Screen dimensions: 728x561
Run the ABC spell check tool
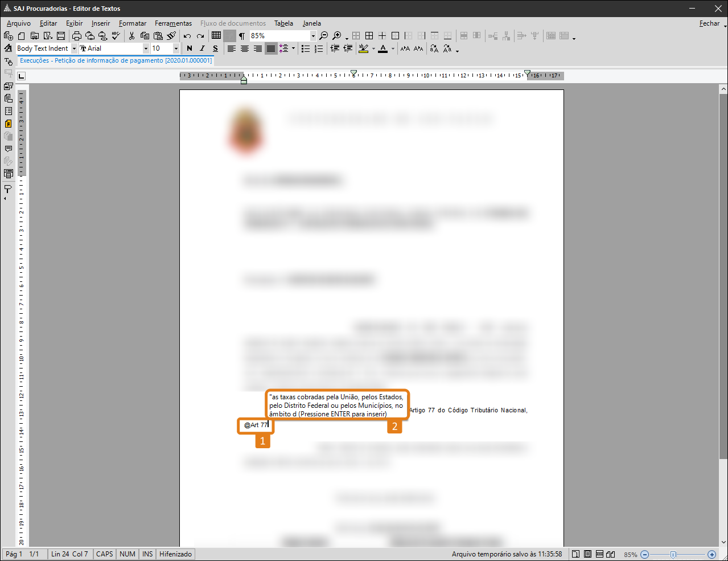[116, 36]
